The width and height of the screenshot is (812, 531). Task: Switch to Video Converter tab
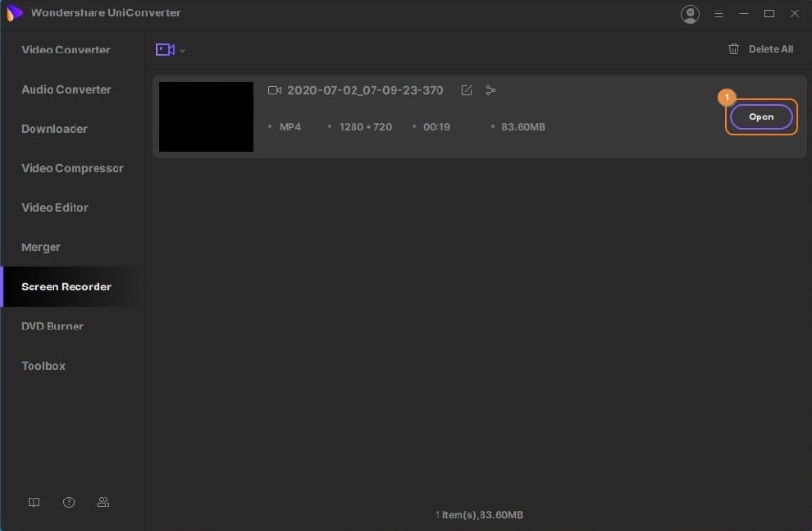pos(66,51)
